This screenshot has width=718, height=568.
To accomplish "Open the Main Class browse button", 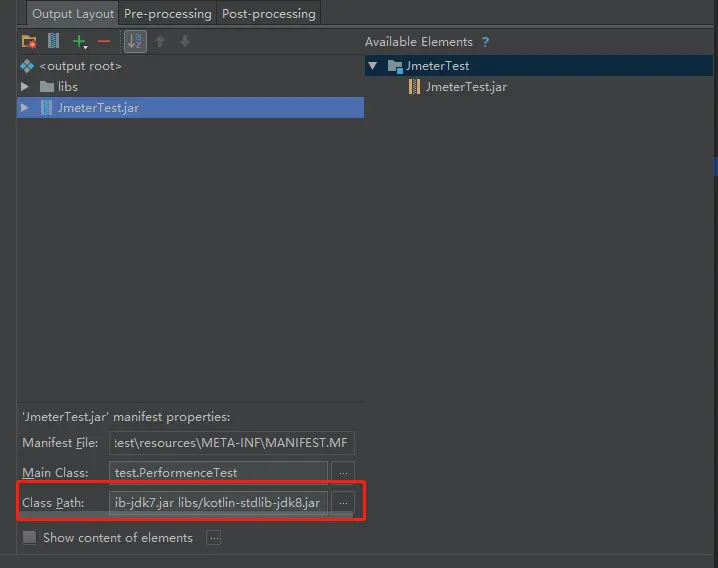I will [x=343, y=472].
